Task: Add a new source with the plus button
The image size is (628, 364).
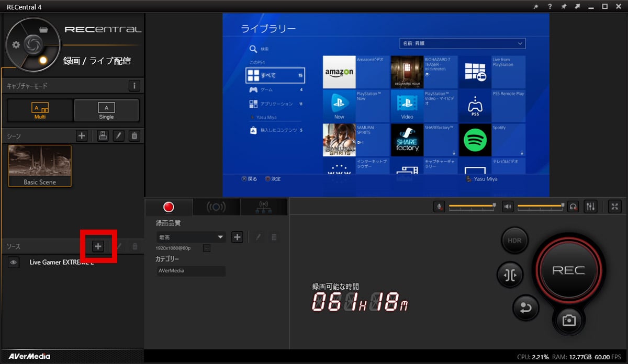Action: click(98, 246)
